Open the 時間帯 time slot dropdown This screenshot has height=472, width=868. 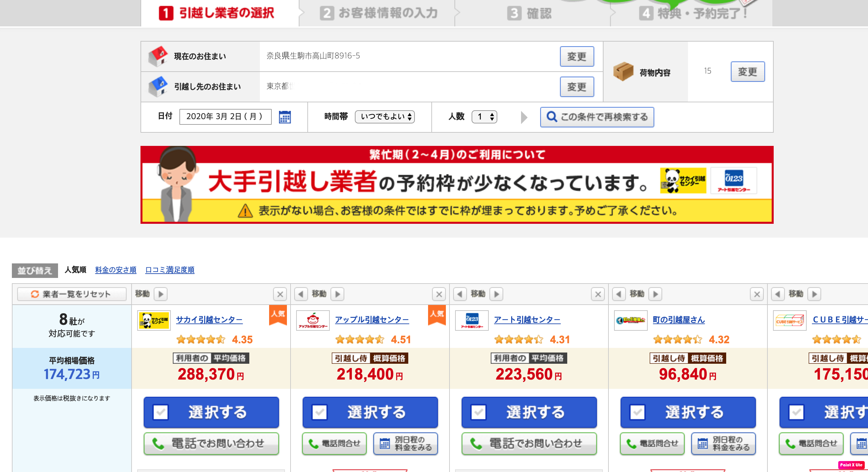(385, 117)
